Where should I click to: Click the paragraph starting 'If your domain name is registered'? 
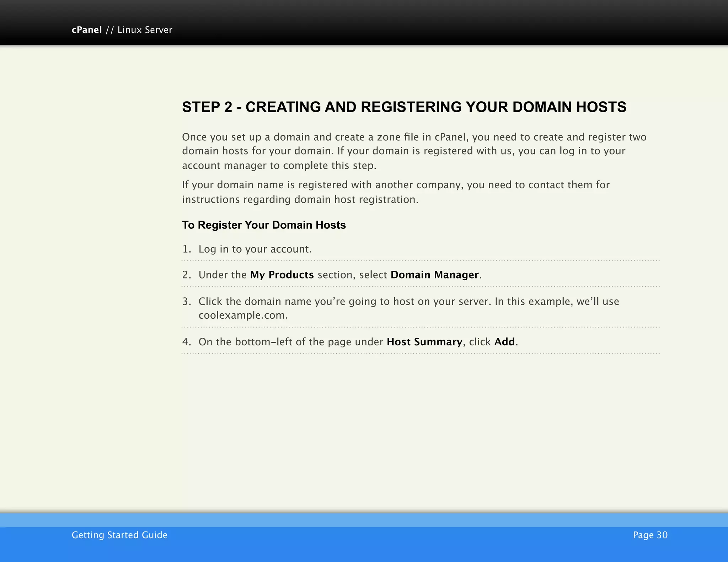[x=396, y=192]
